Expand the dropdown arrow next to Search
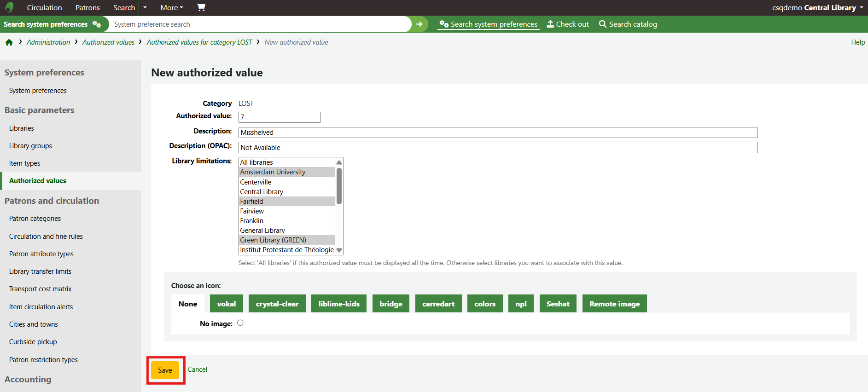This screenshot has width=868, height=392. tap(145, 7)
